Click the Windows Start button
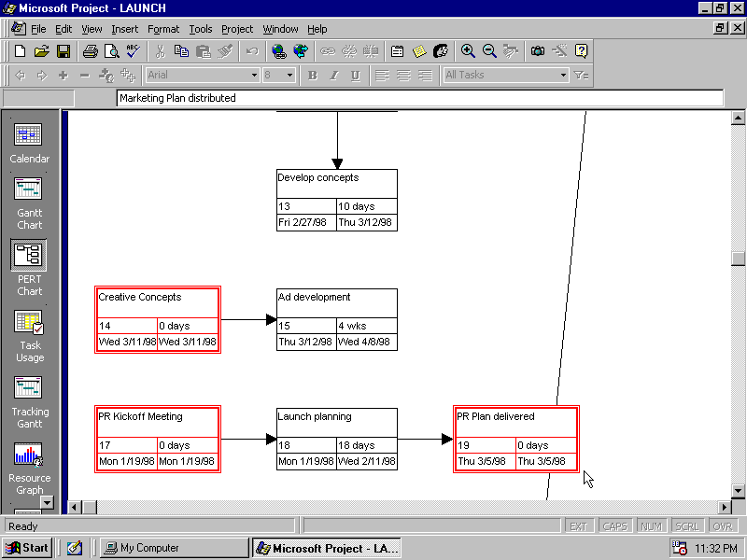Screen dimensions: 747x560 click(x=27, y=548)
